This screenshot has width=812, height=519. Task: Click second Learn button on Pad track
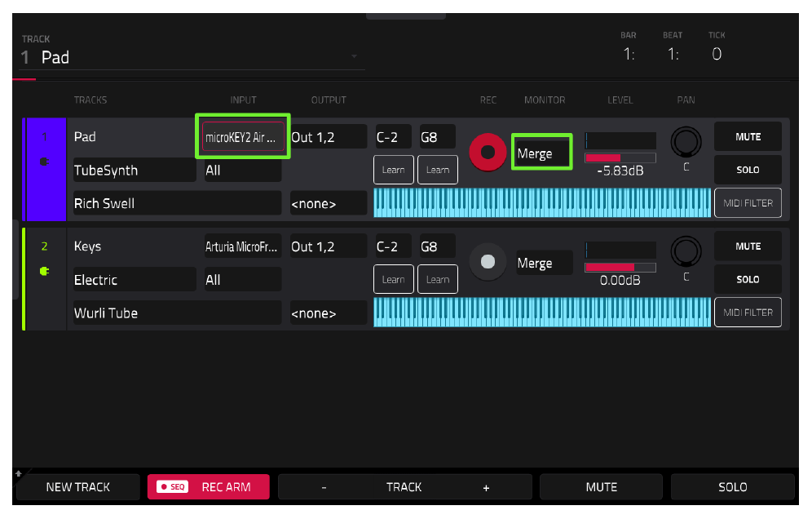pyautogui.click(x=438, y=170)
